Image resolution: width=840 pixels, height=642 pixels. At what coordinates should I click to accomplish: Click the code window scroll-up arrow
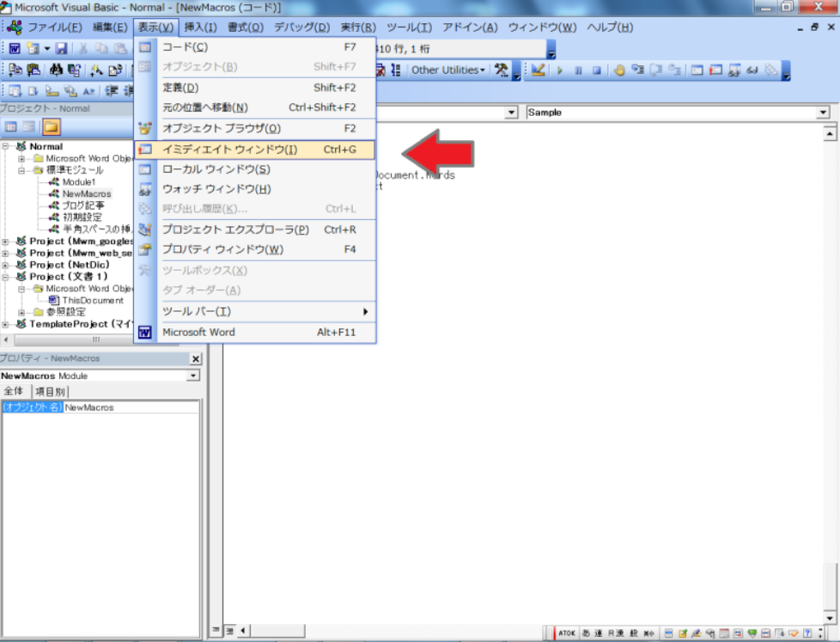coord(830,134)
